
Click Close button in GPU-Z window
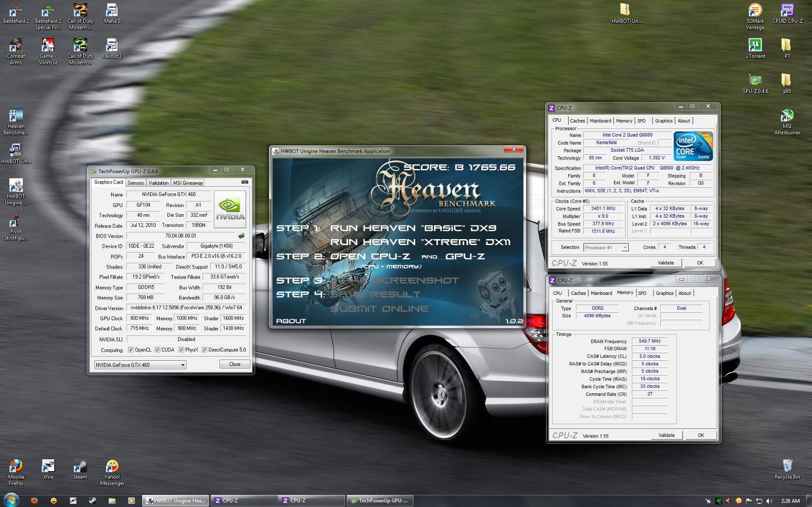[234, 364]
